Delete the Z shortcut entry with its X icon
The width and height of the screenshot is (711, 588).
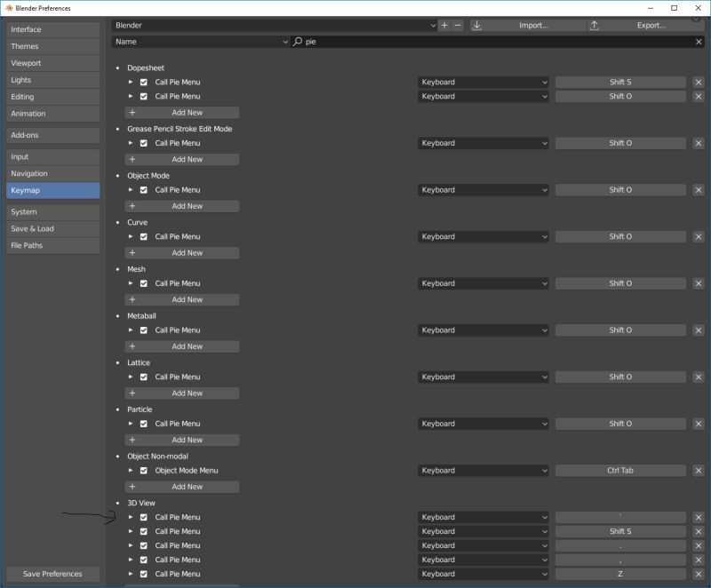(699, 574)
